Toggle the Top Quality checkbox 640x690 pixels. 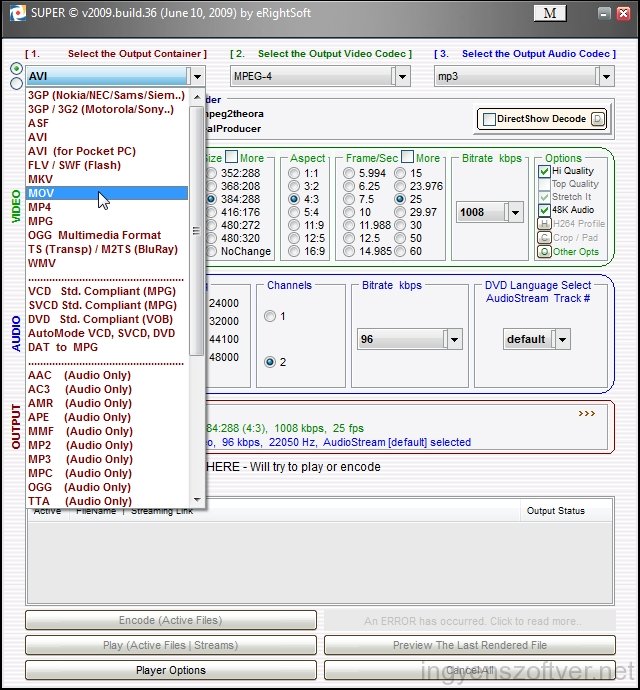coord(544,184)
